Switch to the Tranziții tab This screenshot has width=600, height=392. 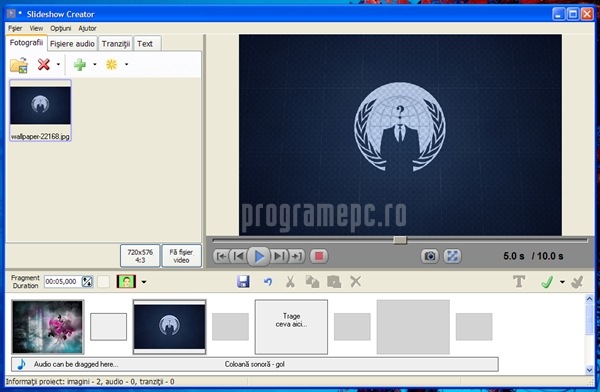[116, 44]
